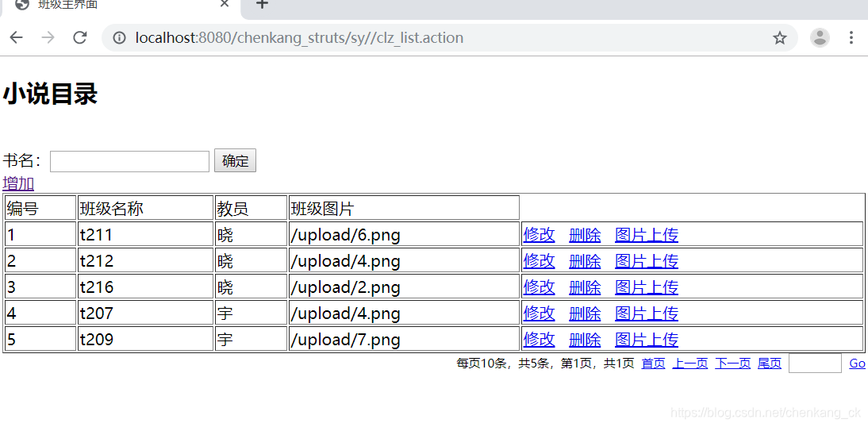
Task: Open a new tab with the plus icon
Action: click(x=263, y=5)
